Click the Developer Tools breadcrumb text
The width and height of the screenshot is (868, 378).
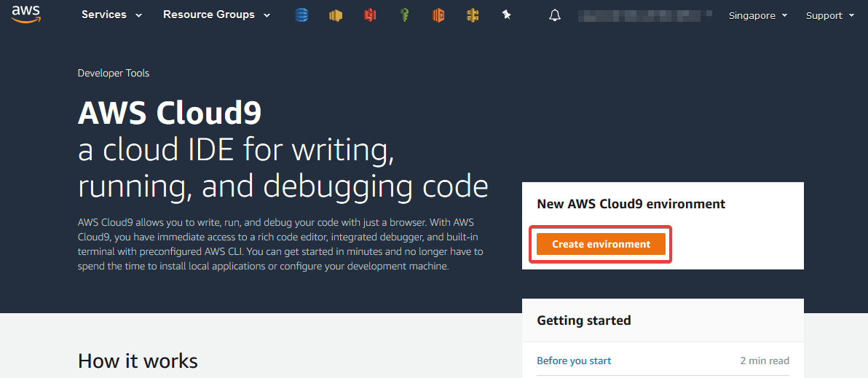click(x=114, y=73)
